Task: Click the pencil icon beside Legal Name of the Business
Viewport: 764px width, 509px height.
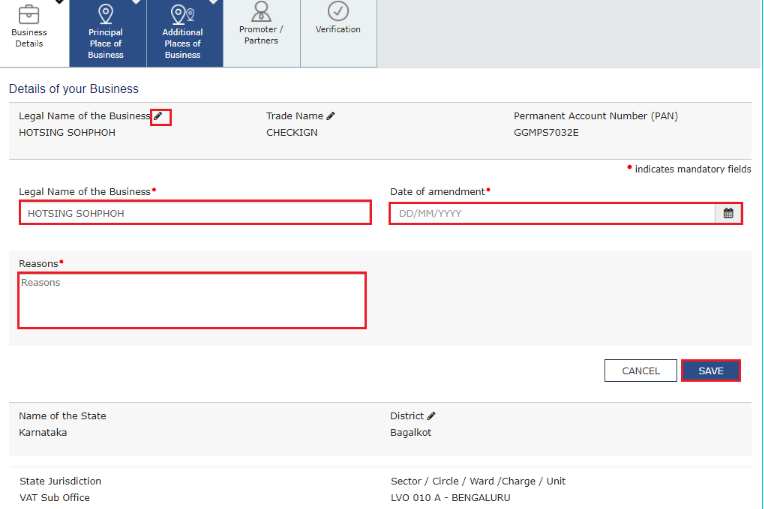Action: pos(159,117)
